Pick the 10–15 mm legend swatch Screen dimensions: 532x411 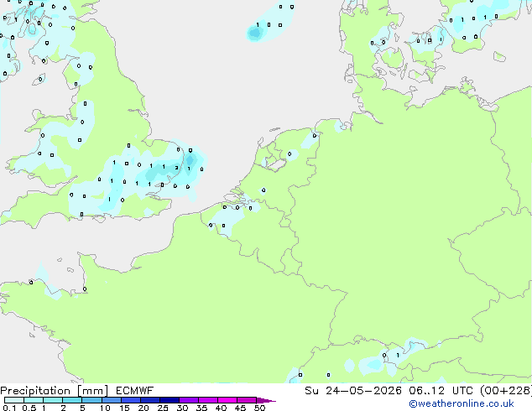click(x=111, y=400)
